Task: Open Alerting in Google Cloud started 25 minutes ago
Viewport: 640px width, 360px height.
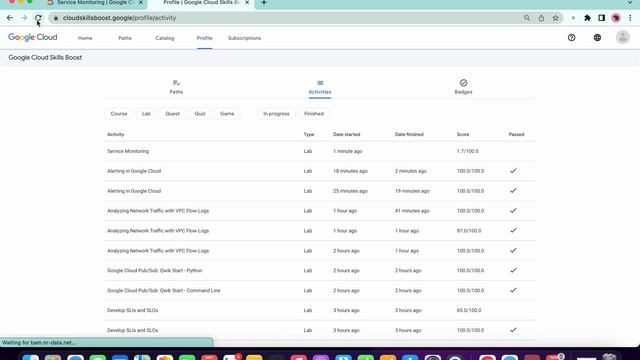Action: [134, 191]
